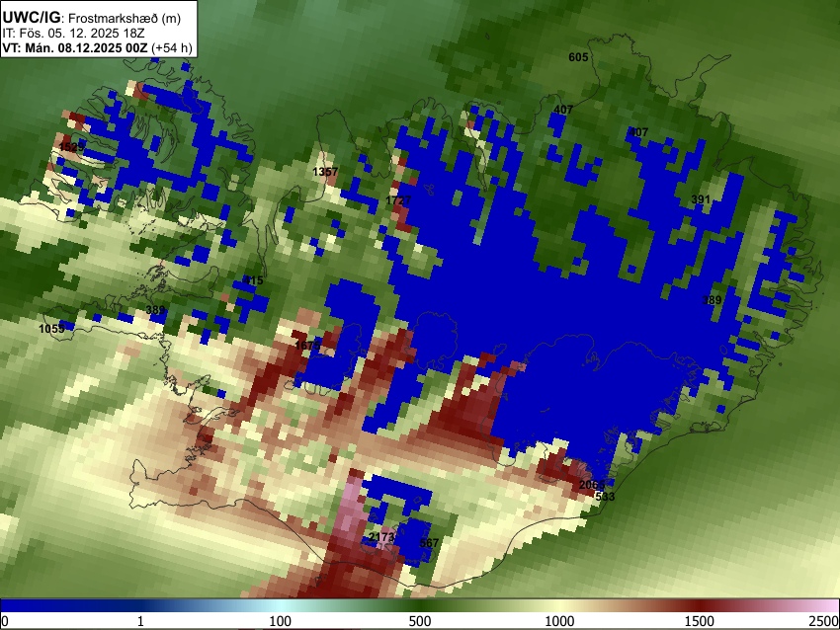
Task: Select the valid time 'VT: Mán. 08.12.2025 00Z'
Action: pos(74,47)
